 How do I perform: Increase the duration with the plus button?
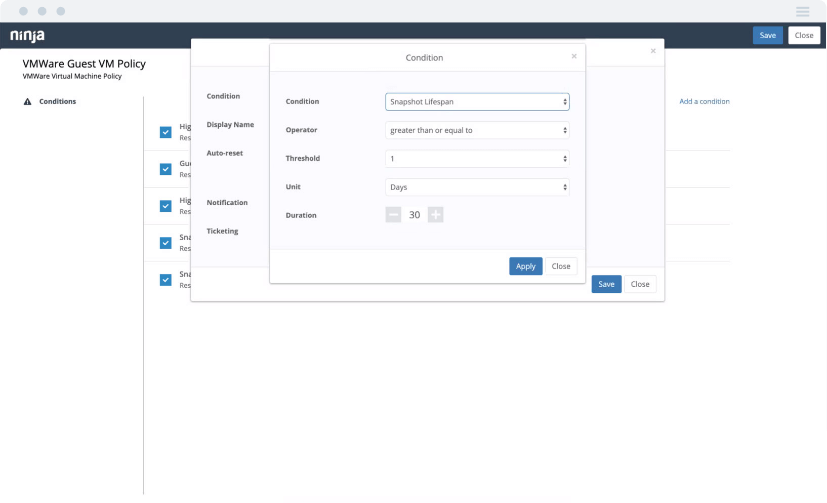point(435,215)
